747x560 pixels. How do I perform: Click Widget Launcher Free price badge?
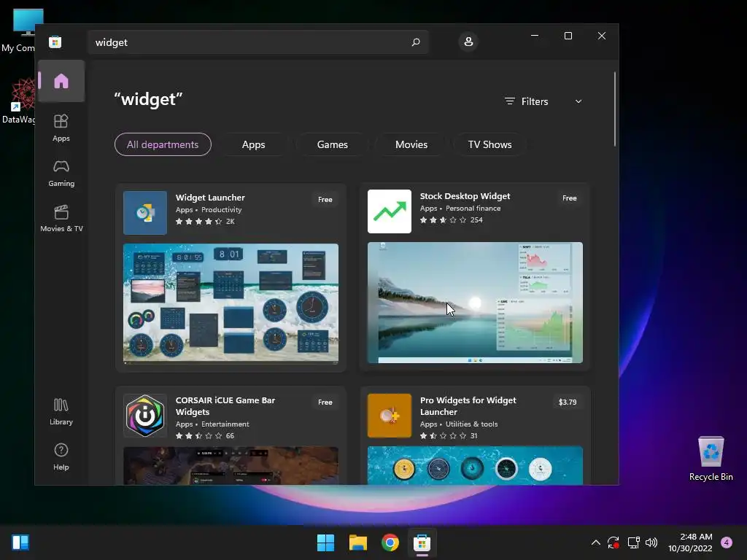pyautogui.click(x=325, y=200)
